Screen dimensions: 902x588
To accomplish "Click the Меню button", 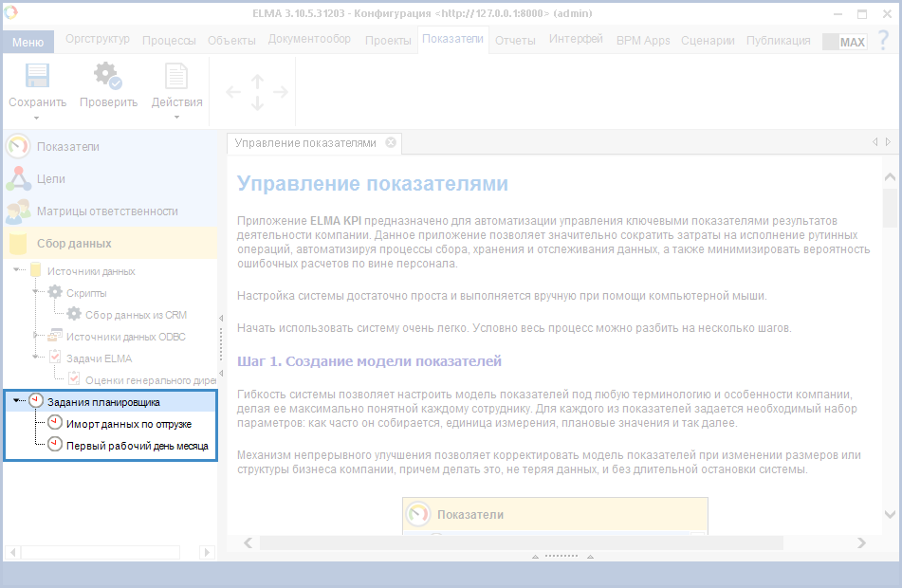I will (28, 42).
